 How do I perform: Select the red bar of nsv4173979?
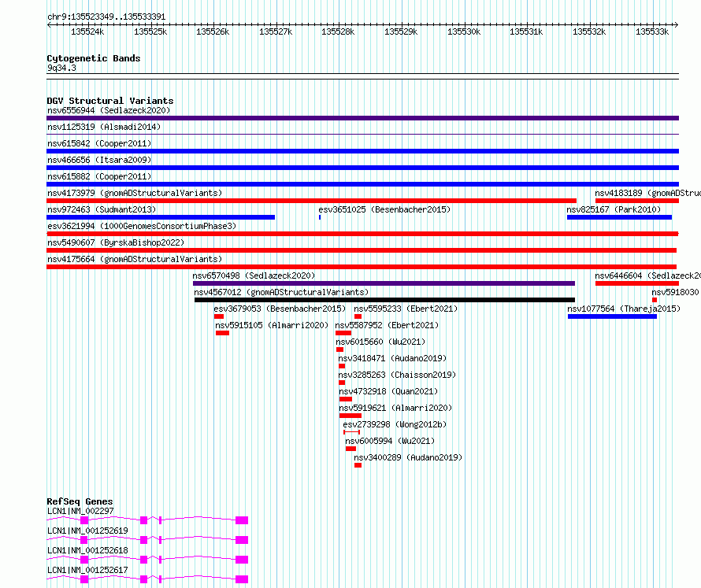pyautogui.click(x=312, y=201)
